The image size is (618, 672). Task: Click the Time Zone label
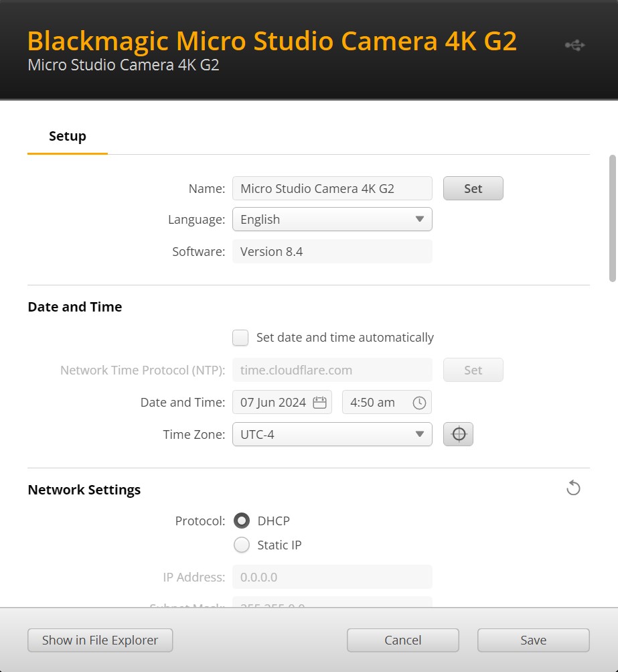pyautogui.click(x=194, y=435)
